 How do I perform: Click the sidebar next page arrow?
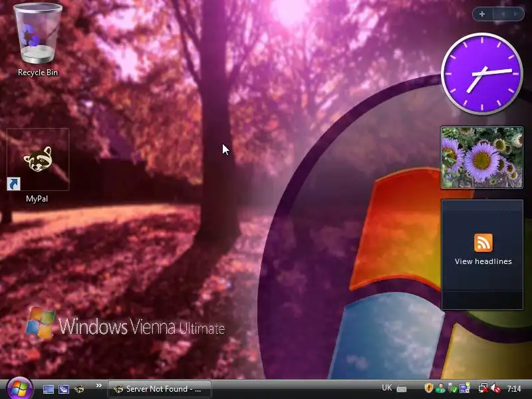(516, 14)
